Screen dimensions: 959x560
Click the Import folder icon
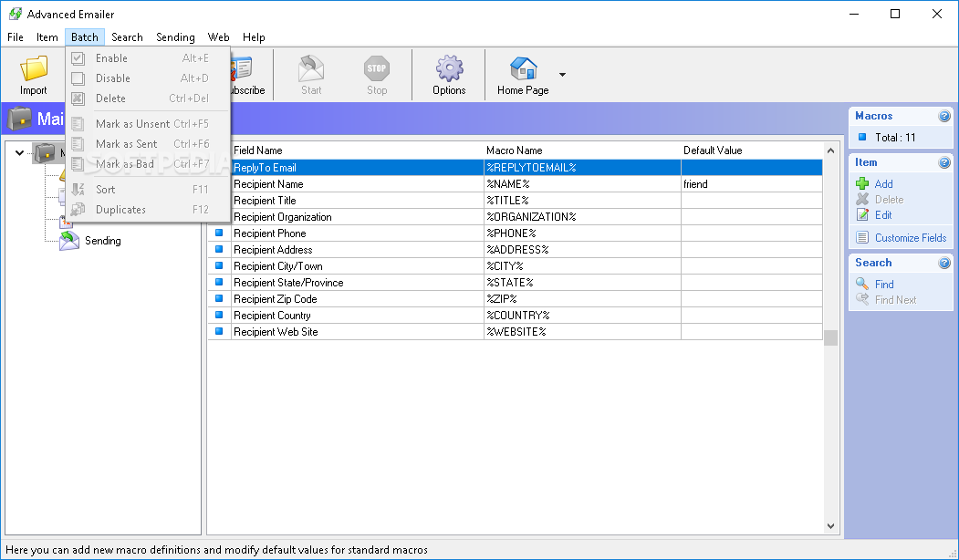34,67
